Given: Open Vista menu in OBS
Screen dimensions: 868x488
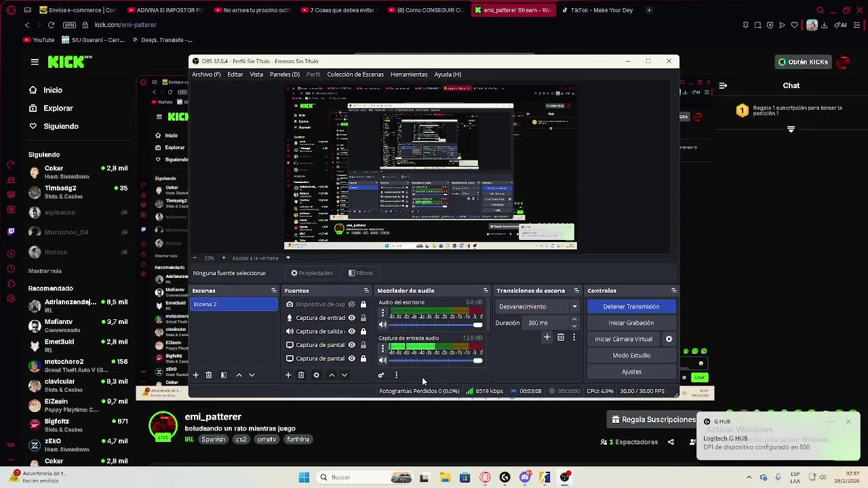Looking at the screenshot, I should click(256, 75).
